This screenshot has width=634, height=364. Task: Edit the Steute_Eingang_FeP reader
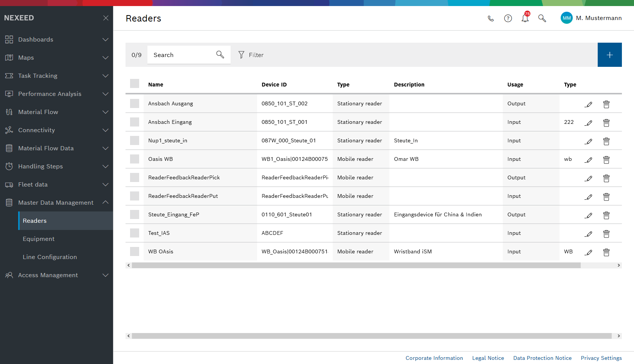(589, 215)
